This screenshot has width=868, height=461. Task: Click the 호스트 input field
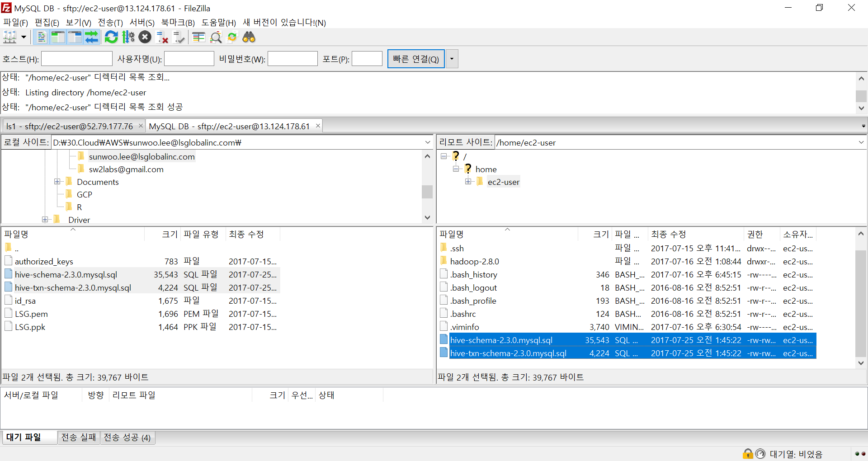pyautogui.click(x=77, y=59)
